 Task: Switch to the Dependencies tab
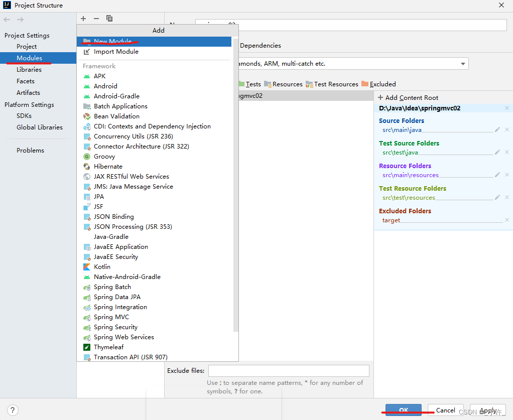[x=261, y=46]
